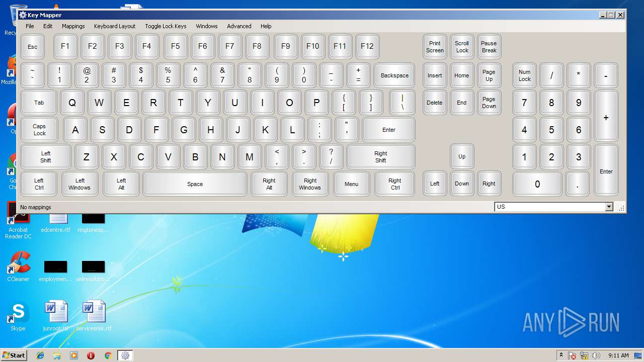
Task: Select the Q key
Action: (x=72, y=103)
